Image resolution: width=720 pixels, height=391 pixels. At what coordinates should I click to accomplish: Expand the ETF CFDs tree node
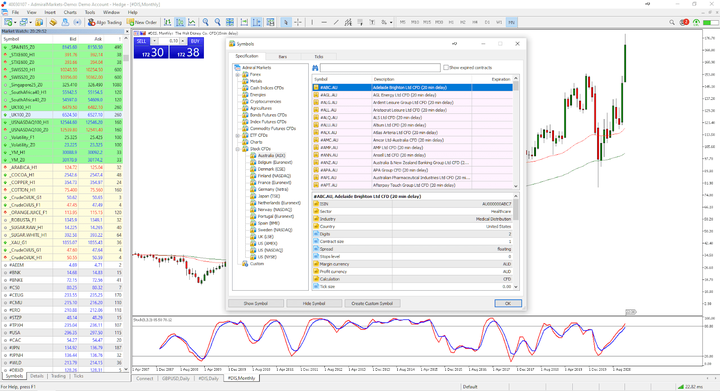[238, 135]
